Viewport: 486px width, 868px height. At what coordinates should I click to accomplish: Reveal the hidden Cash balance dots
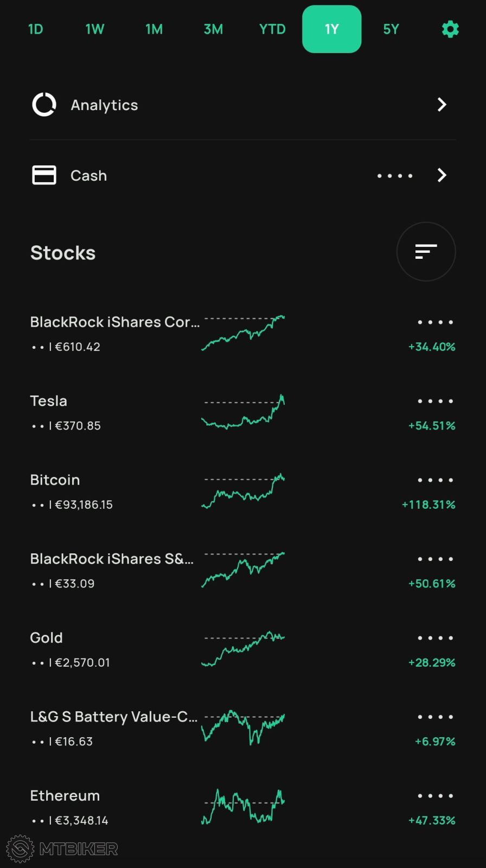click(395, 176)
